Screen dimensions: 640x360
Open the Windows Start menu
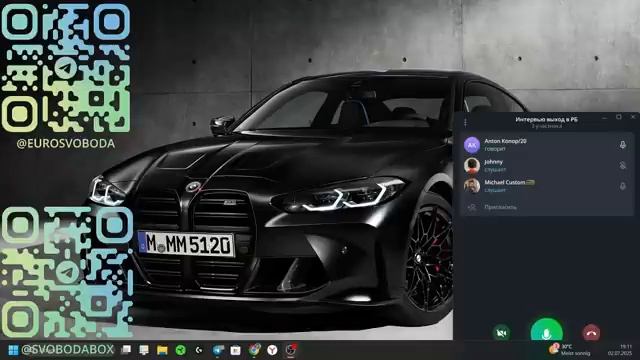[13, 350]
